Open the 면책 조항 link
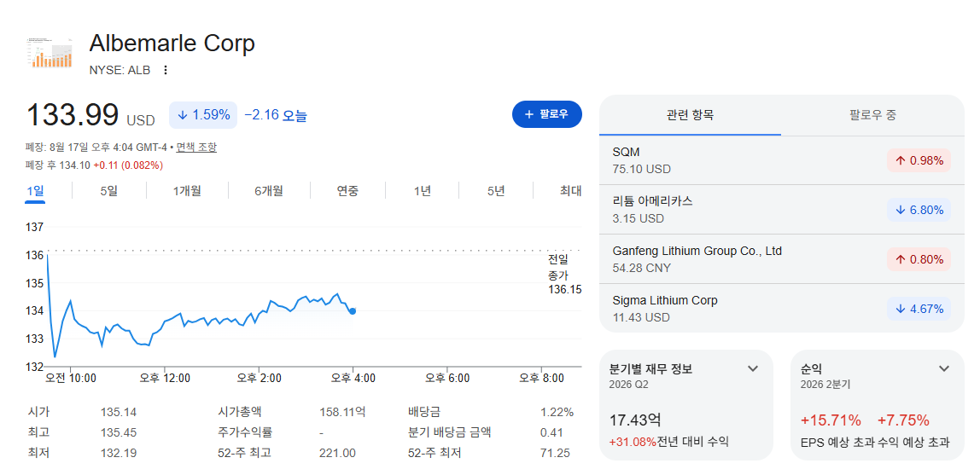The image size is (980, 475). [x=196, y=148]
